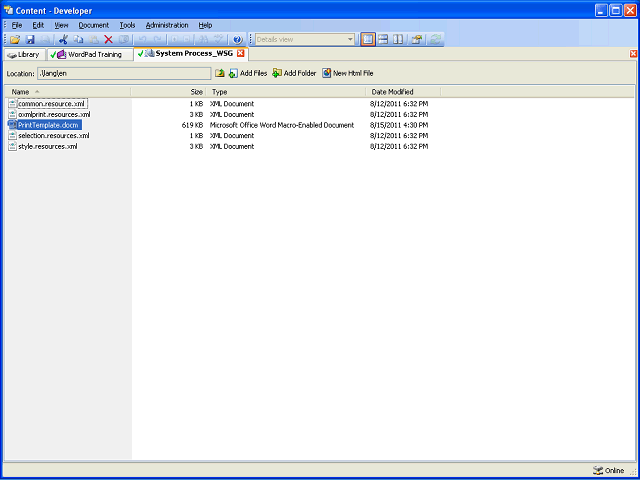640x480 pixels.
Task: Select the PrintTemplate.docm file
Action: tap(48, 125)
